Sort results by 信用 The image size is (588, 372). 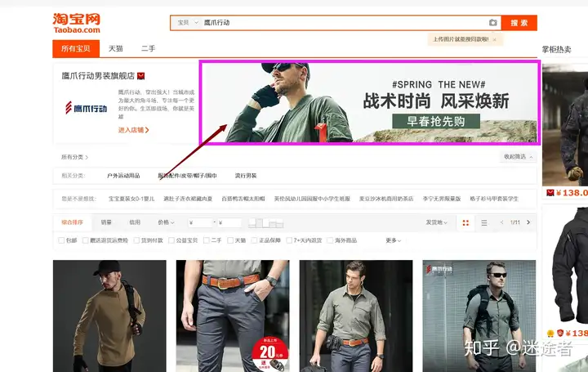135,222
